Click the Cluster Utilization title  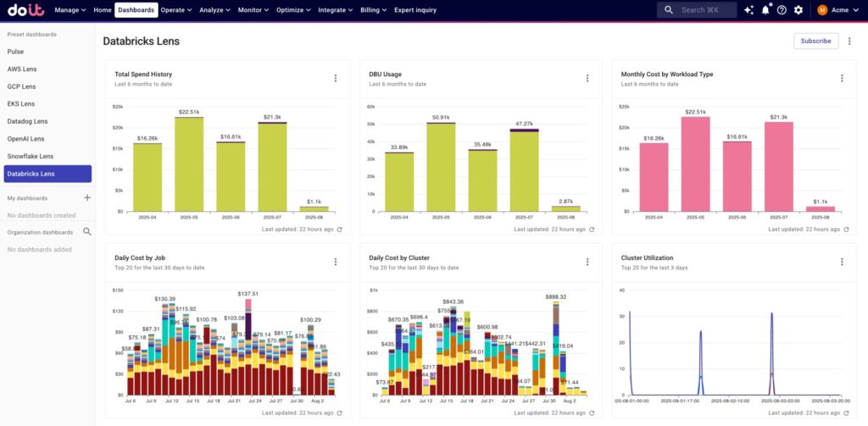647,257
